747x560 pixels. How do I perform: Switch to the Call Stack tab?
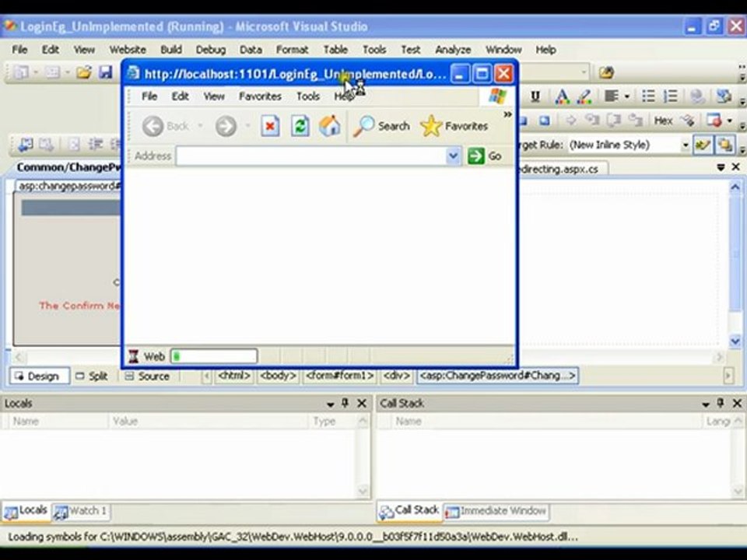click(x=409, y=511)
